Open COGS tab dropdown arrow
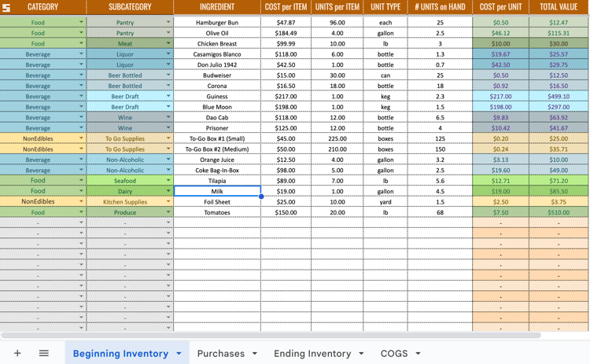The width and height of the screenshot is (590, 364). [418, 354]
